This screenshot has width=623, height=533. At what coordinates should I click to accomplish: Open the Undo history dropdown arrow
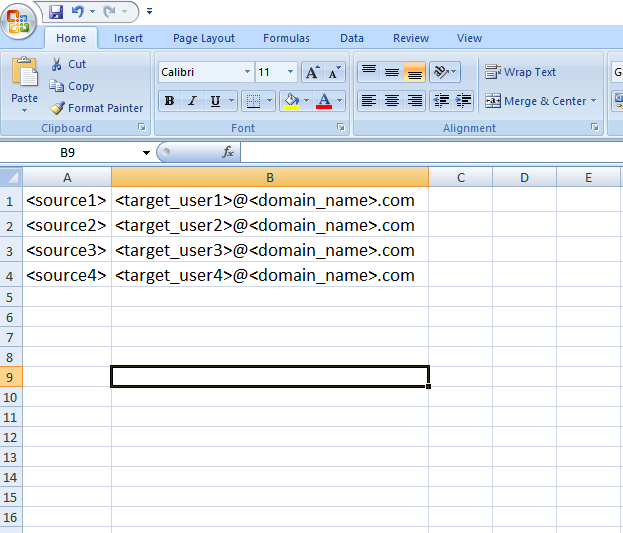[x=92, y=12]
